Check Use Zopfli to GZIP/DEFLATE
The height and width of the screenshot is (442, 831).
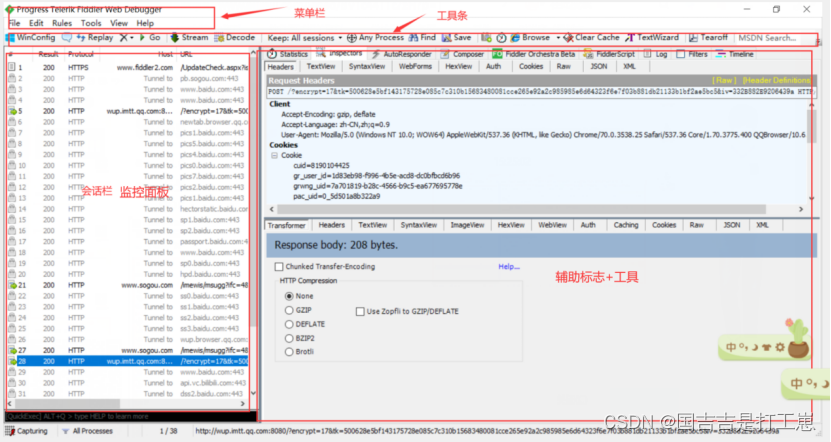(x=360, y=312)
